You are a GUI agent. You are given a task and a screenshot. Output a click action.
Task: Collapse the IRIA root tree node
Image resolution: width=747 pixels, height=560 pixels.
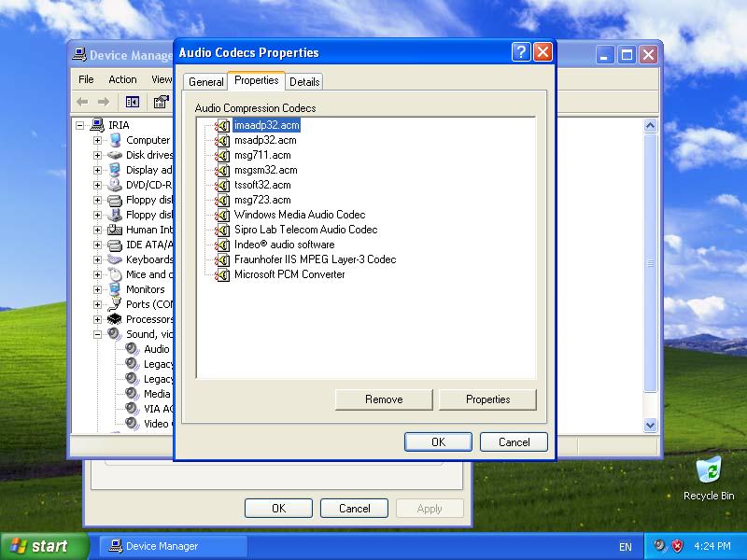[80, 125]
